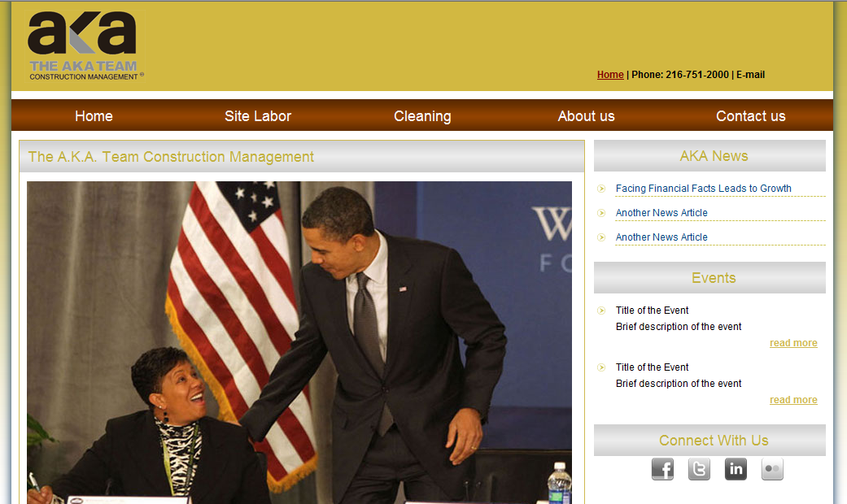Click the Flickr icon
Viewport: 847px width, 504px height.
point(771,469)
